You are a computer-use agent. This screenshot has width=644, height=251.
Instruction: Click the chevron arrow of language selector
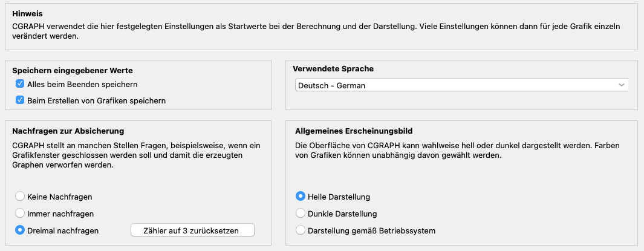point(621,85)
